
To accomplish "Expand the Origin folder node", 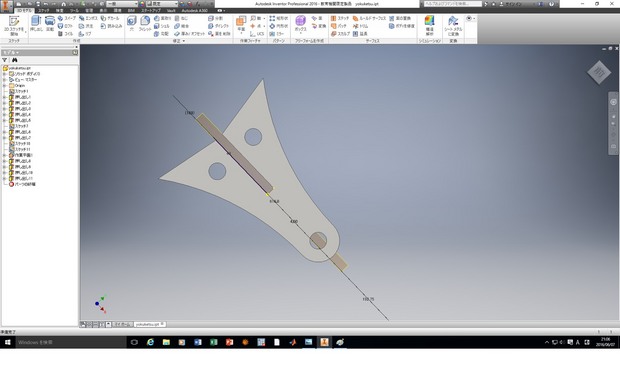I will (x=4, y=85).
